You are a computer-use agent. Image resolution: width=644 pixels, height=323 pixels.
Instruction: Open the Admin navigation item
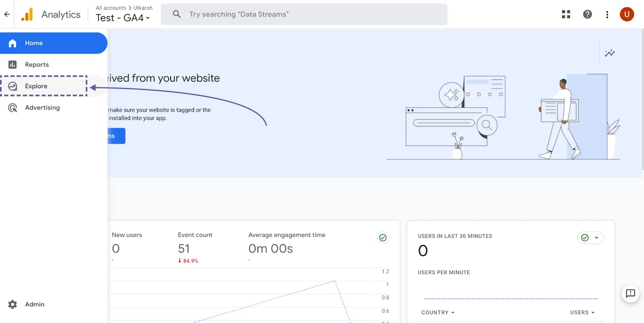[x=54, y=304]
